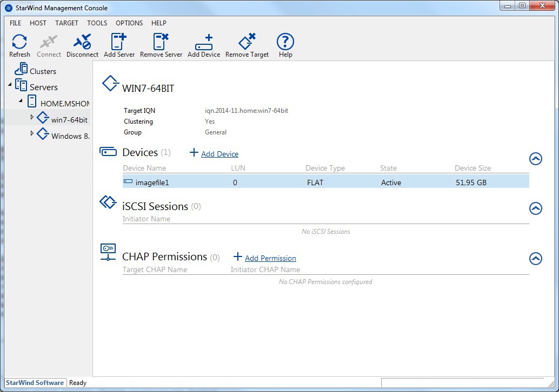Click the Remove Target toolbar icon
Viewport: 559px width, 392px height.
(x=247, y=41)
